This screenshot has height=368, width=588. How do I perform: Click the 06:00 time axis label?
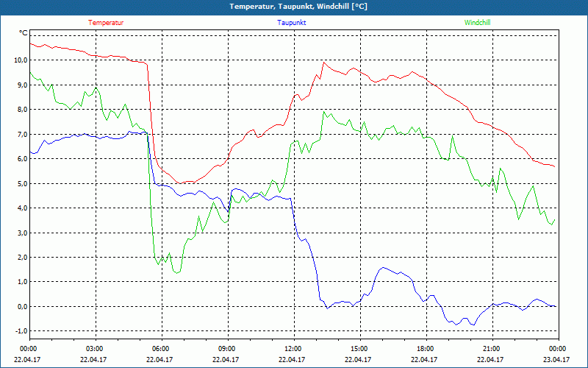162,349
